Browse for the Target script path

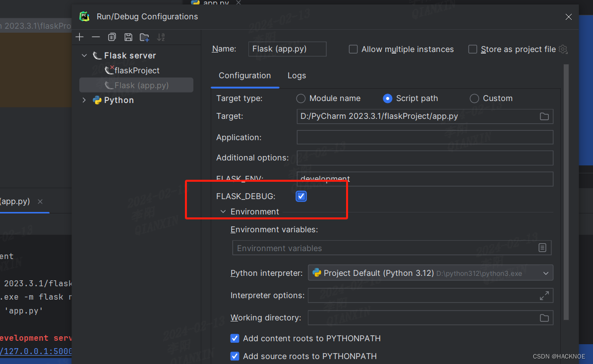(544, 116)
